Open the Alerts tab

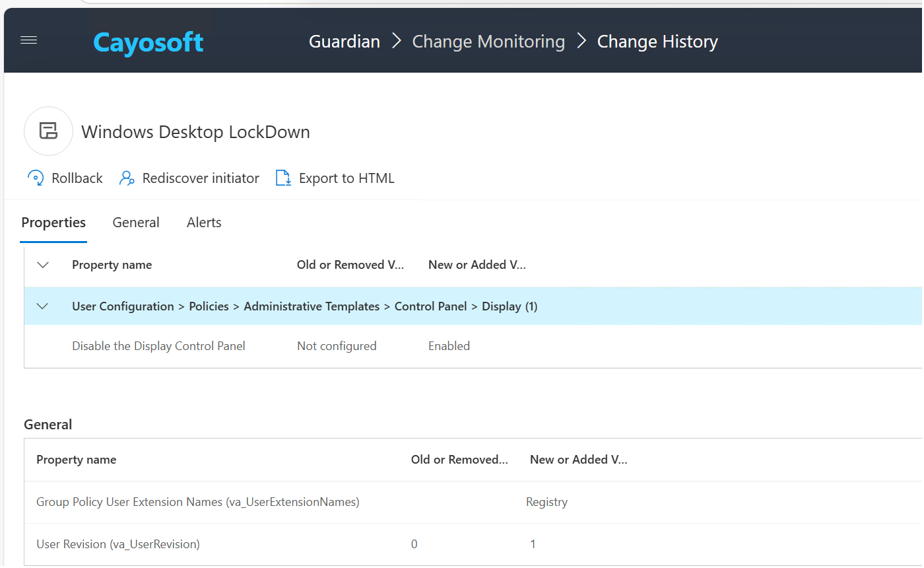[x=204, y=223]
